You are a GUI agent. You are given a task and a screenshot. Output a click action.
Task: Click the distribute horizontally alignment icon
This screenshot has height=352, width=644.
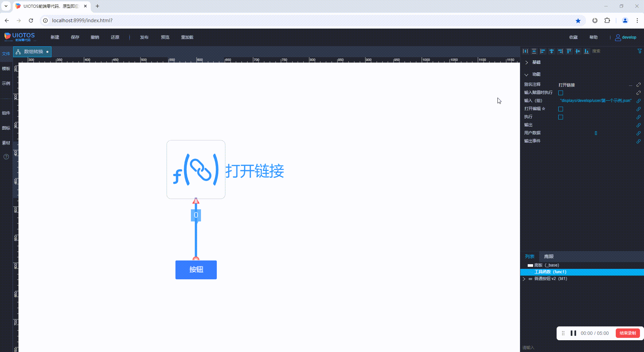pyautogui.click(x=525, y=51)
